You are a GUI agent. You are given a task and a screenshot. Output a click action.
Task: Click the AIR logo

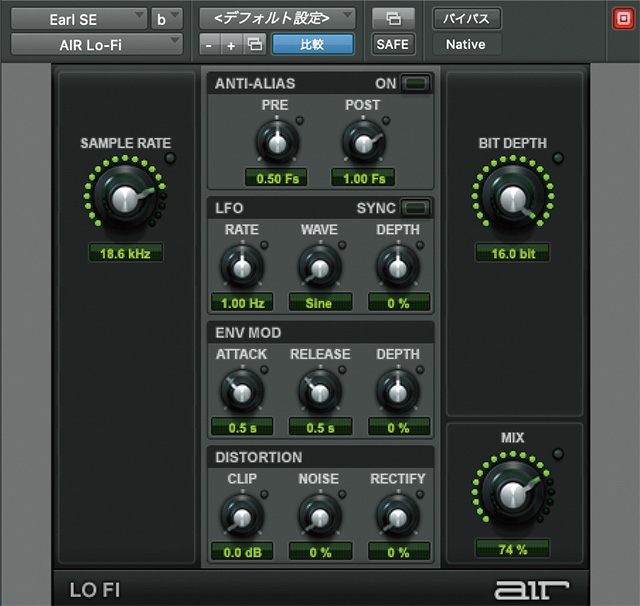532,590
